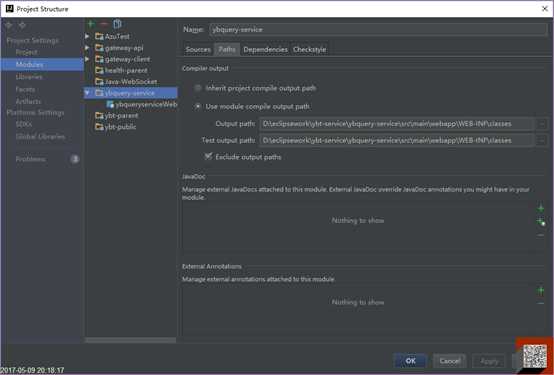Open Facets settings section
This screenshot has height=375, width=554.
(25, 89)
